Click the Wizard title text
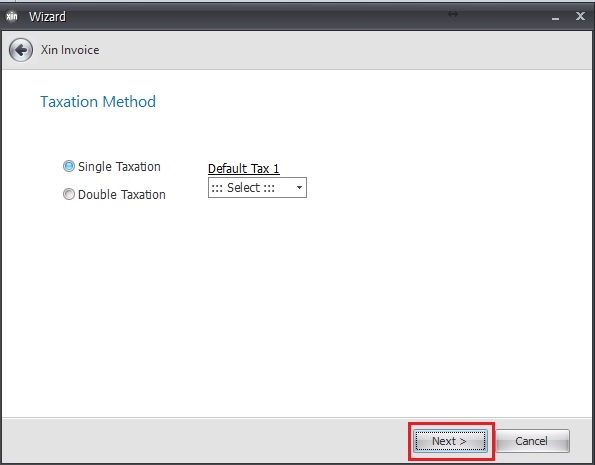Viewport: 595px width, 465px height. pos(47,17)
